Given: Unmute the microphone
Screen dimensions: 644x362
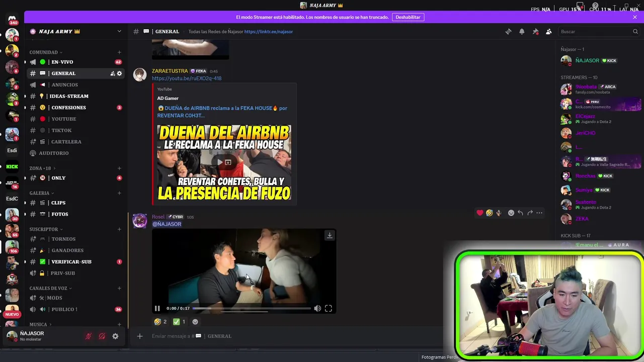Looking at the screenshot, I should click(x=89, y=336).
